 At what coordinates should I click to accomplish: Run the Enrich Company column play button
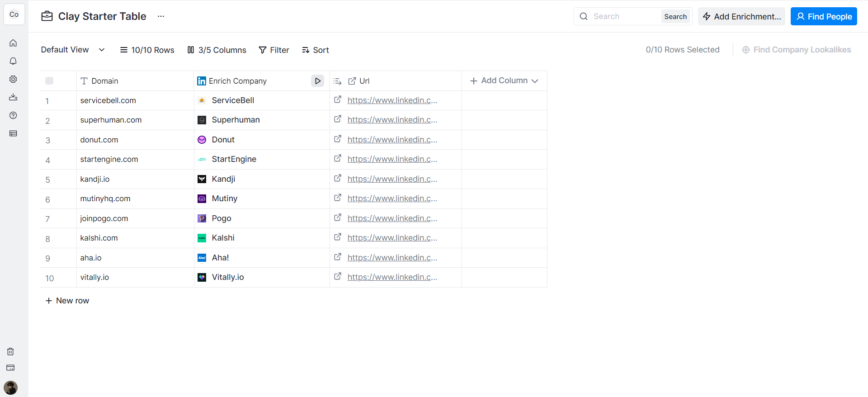pyautogui.click(x=318, y=81)
